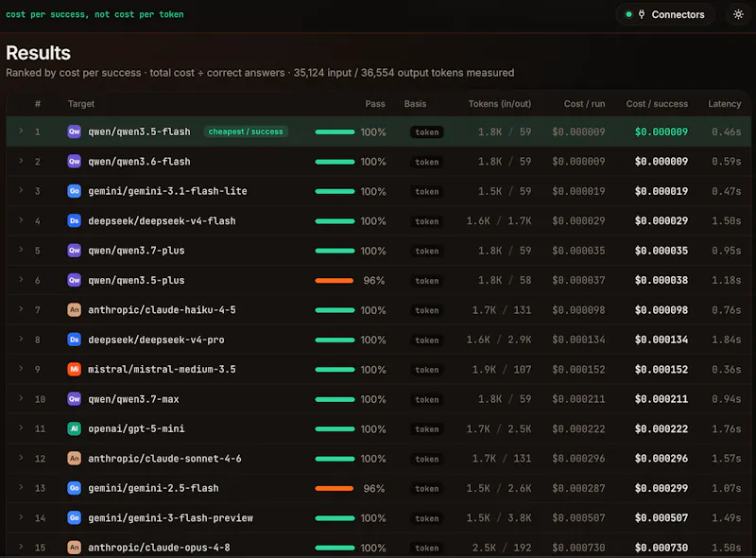Screen dimensions: 756x558
Task: Click the $0.000287 cost per run value
Action: point(578,488)
